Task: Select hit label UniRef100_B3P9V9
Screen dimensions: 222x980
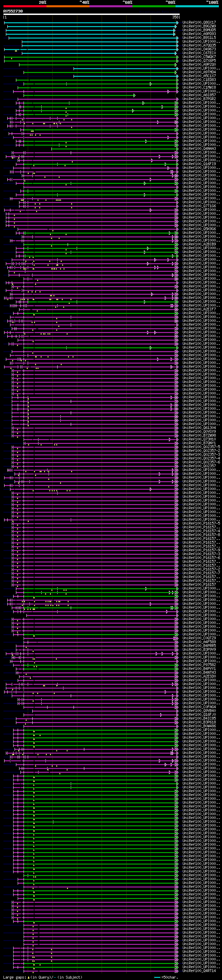Action: click(199, 649)
